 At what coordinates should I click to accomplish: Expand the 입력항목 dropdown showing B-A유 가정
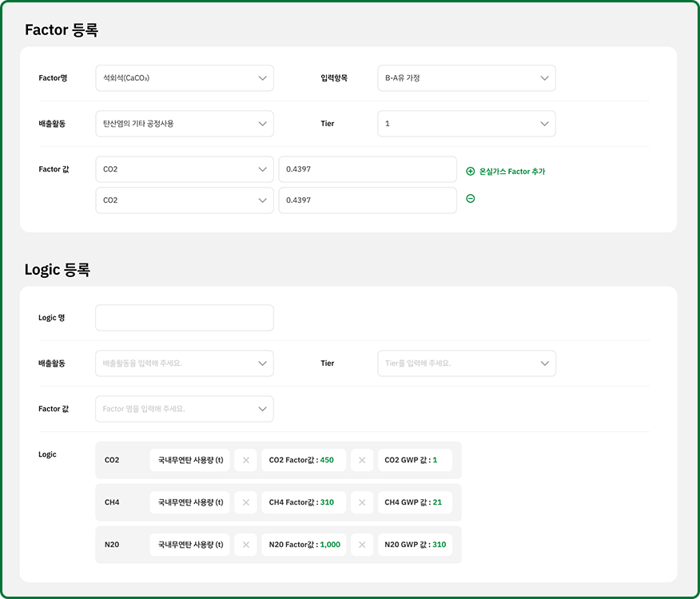(466, 78)
